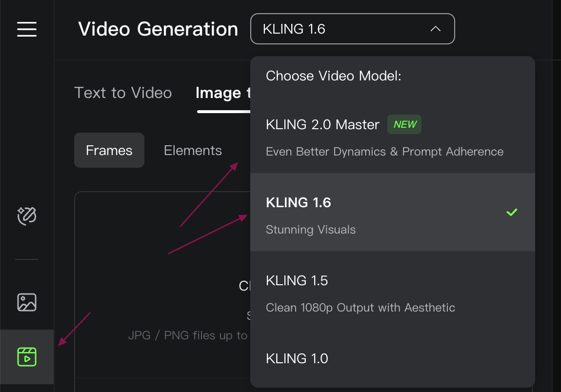Click the NEW badge next to KLING 2.0
Screen dimensions: 561x392
[x=404, y=124]
